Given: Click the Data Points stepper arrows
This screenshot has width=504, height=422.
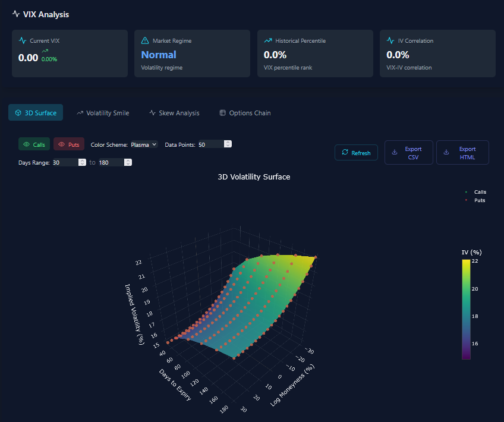Looking at the screenshot, I should 228,144.
